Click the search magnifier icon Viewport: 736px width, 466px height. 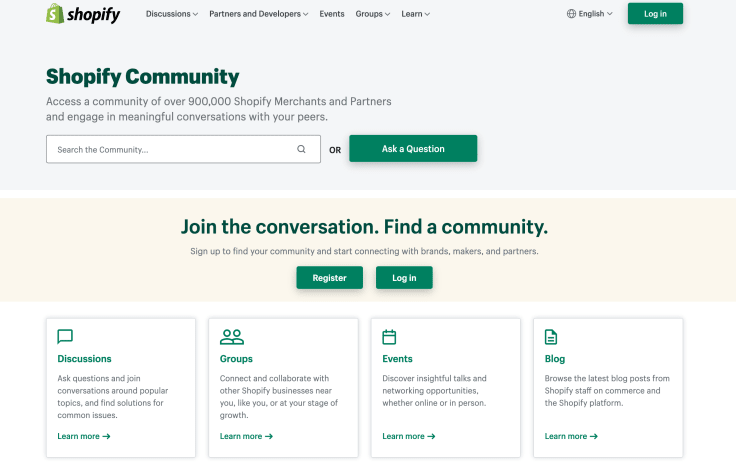pos(301,149)
